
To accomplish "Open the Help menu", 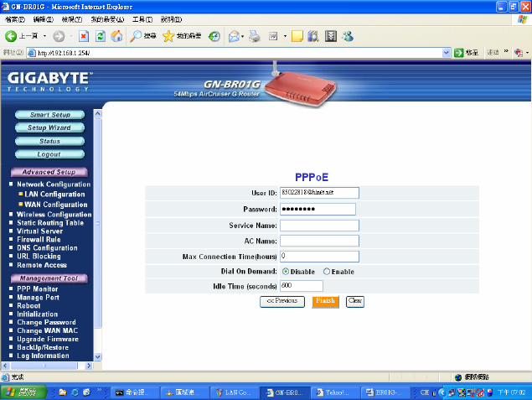I will [171, 19].
